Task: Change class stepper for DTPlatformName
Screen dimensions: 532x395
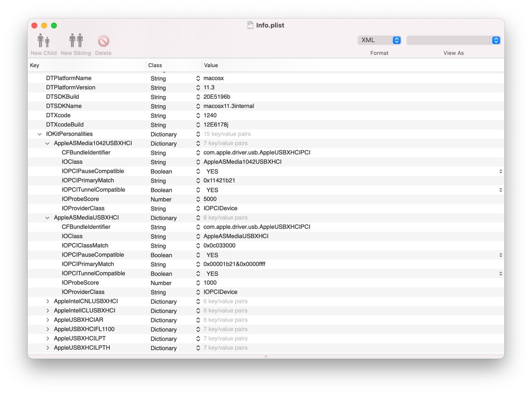Action: pyautogui.click(x=198, y=79)
